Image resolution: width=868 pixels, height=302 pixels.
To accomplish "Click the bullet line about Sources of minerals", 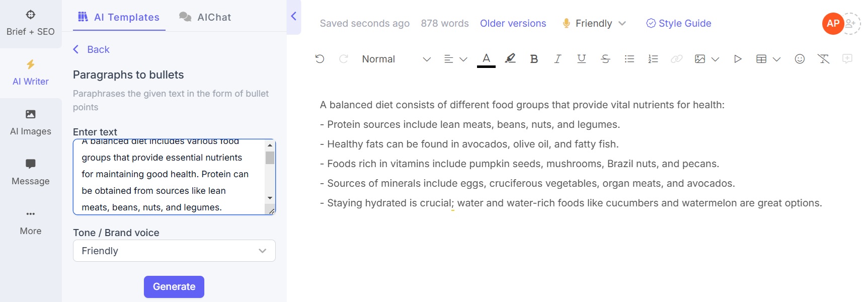I will (527, 183).
